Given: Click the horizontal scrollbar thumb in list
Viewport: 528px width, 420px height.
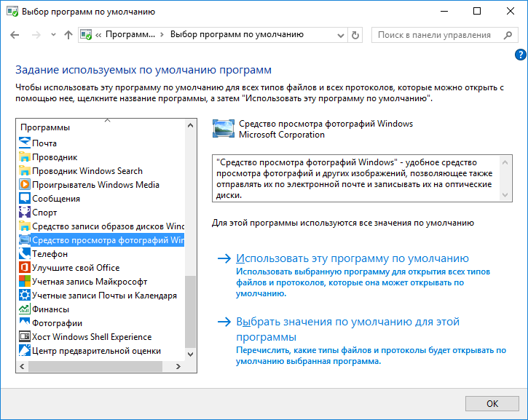Looking at the screenshot, I should [95, 366].
